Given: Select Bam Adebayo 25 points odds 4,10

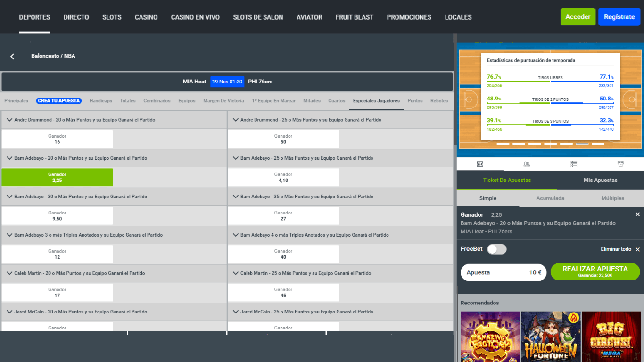Looking at the screenshot, I should (x=283, y=177).
